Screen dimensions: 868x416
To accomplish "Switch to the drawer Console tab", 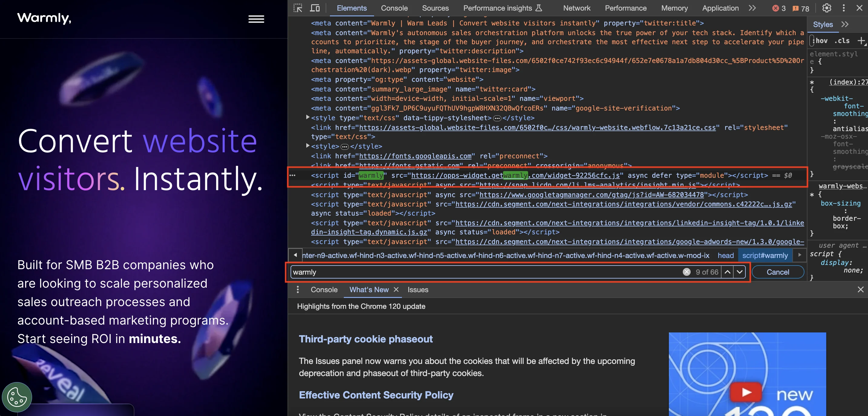I will point(324,289).
